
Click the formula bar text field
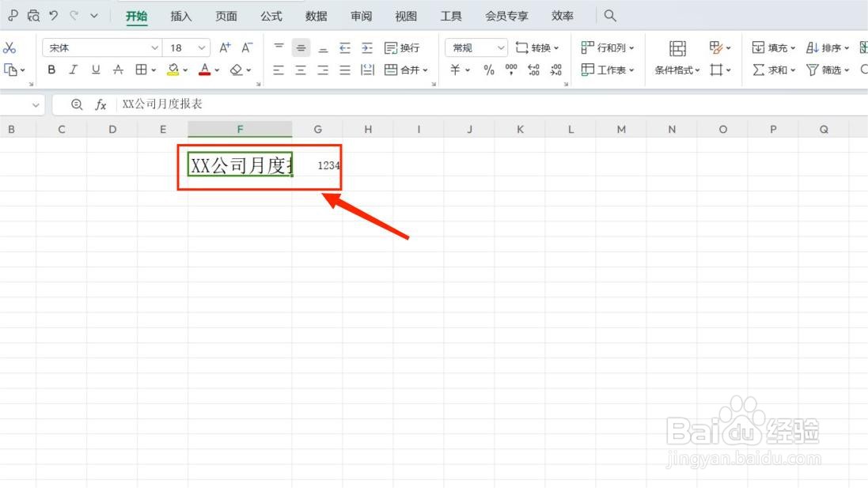[x=493, y=104]
